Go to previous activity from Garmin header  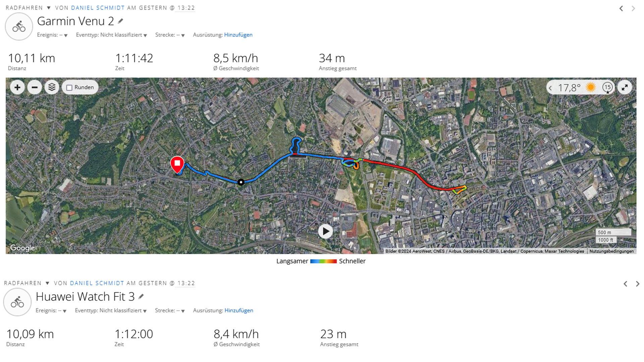click(621, 9)
